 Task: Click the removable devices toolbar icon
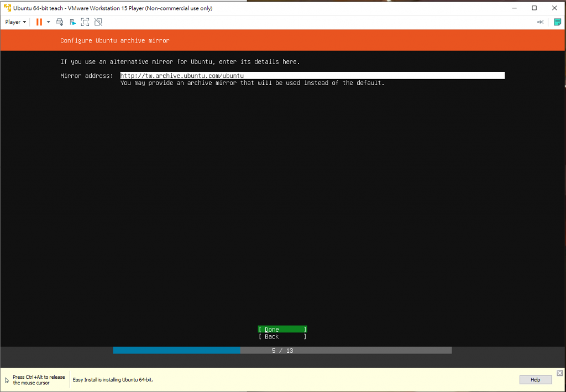pos(72,22)
